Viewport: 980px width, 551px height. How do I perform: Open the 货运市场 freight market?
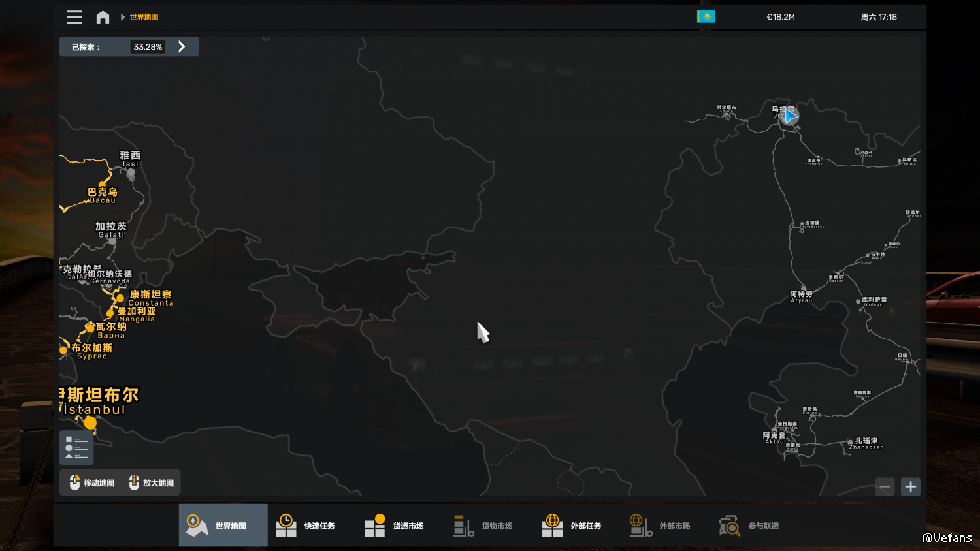[x=395, y=526]
